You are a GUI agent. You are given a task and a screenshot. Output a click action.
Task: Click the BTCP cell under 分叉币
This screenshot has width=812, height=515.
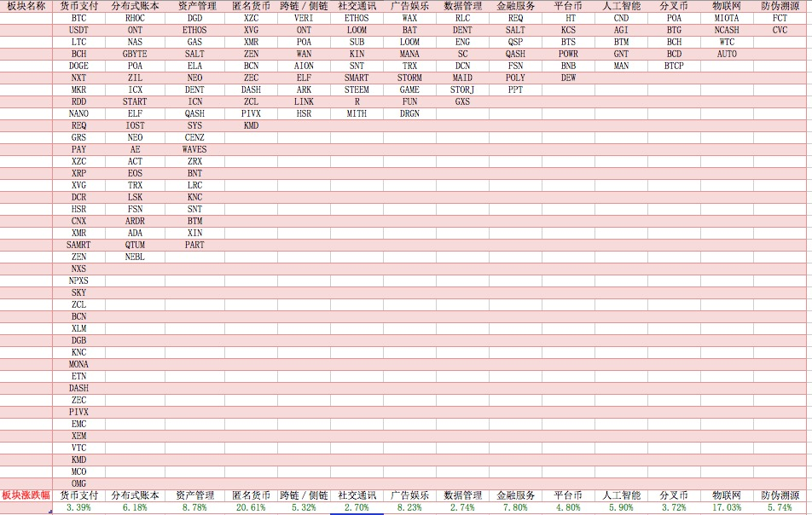[674, 66]
